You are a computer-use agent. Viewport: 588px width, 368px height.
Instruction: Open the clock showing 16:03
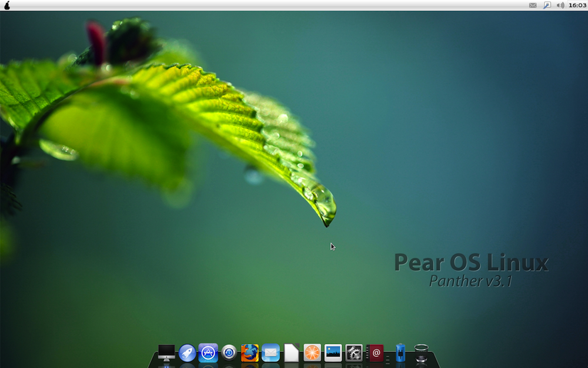click(577, 5)
